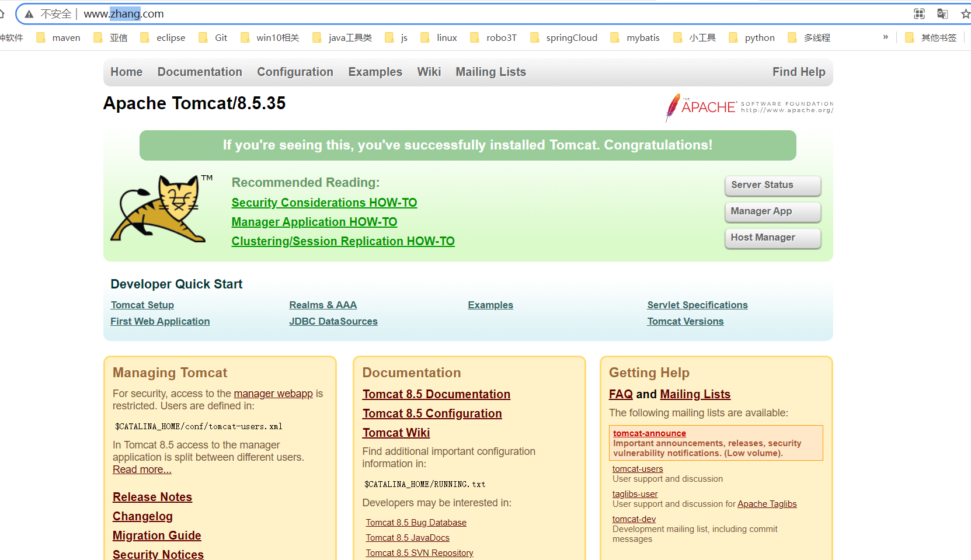Open the springCloud bookmark folder
971x560 pixels.
pos(563,38)
